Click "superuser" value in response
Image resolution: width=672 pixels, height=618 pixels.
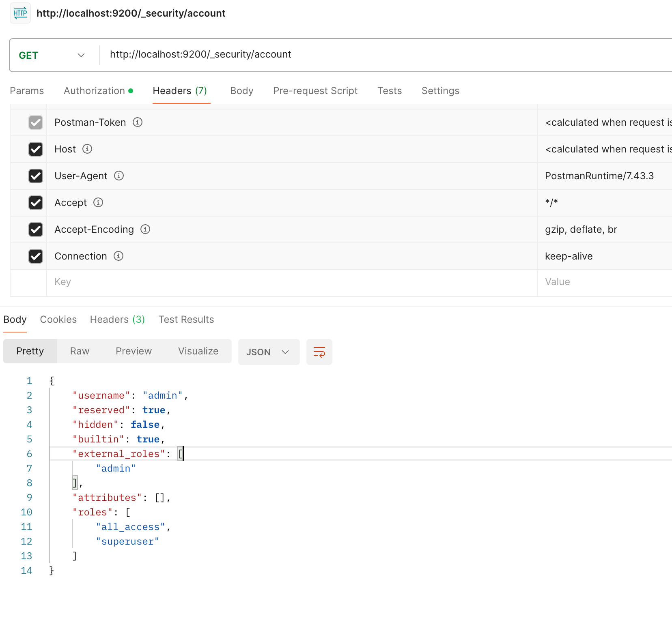point(127,541)
